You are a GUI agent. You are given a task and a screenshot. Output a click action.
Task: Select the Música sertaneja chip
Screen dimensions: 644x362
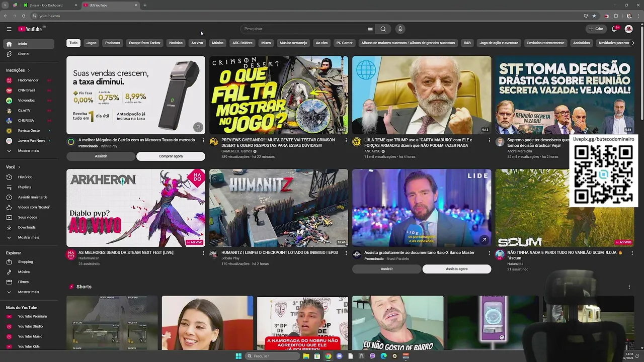click(293, 43)
